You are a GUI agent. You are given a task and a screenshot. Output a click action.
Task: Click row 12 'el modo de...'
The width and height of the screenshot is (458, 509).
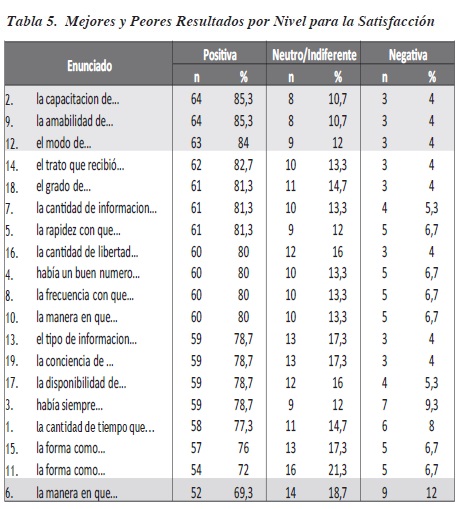tap(229, 143)
